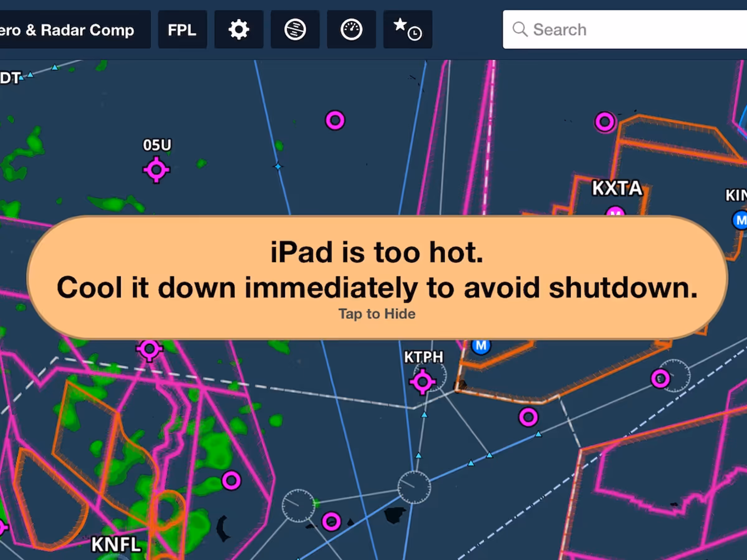Open the map settings gear
This screenshot has height=560, width=747.
(x=239, y=30)
